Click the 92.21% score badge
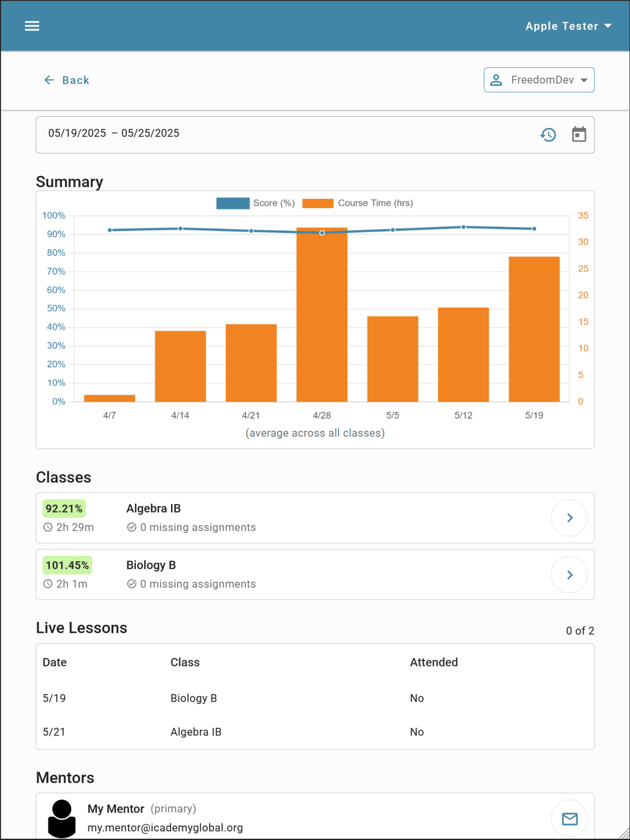The height and width of the screenshot is (840, 630). point(64,509)
